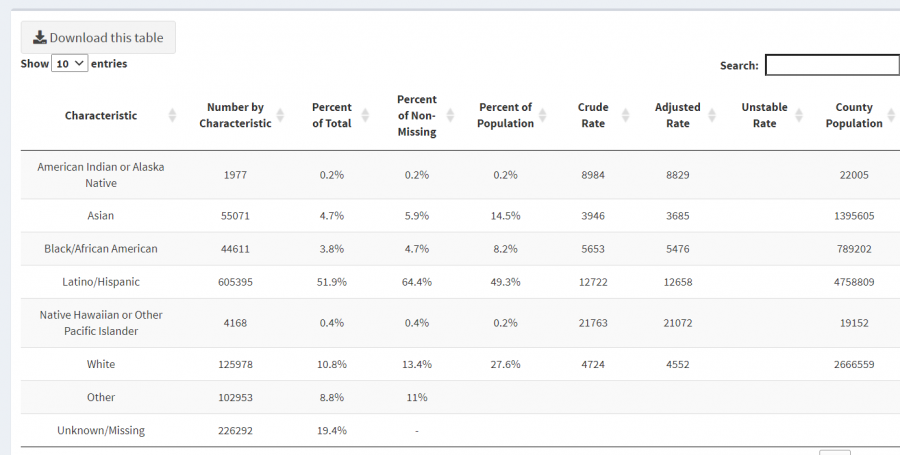
Task: Click the Crude Rate header text
Action: 592,116
